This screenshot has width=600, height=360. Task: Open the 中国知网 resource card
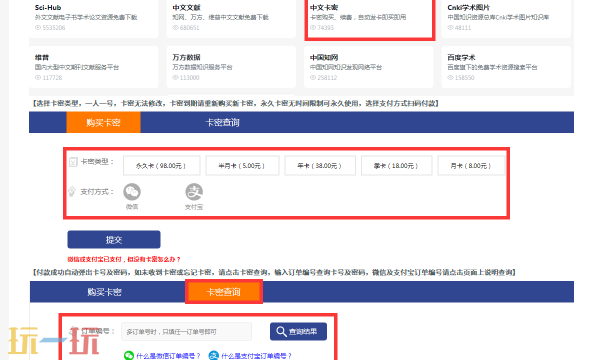368,67
